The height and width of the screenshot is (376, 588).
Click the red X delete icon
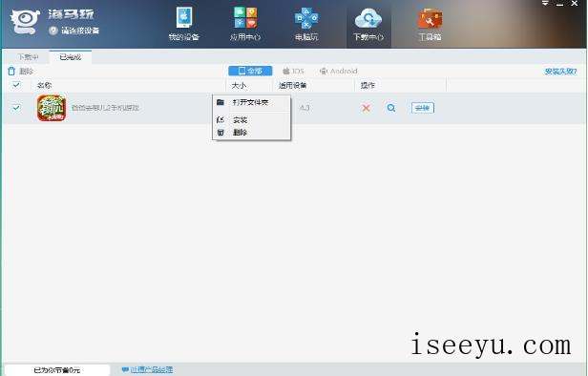coord(366,108)
